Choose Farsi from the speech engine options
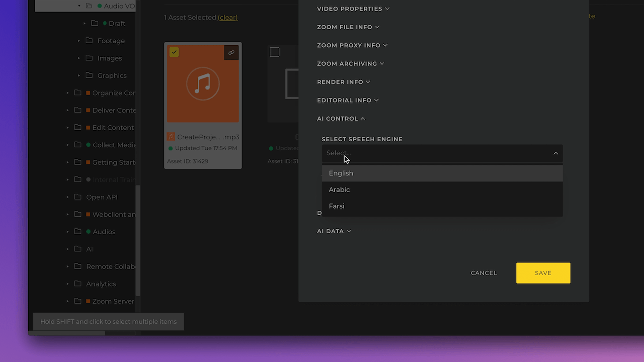 pyautogui.click(x=336, y=206)
